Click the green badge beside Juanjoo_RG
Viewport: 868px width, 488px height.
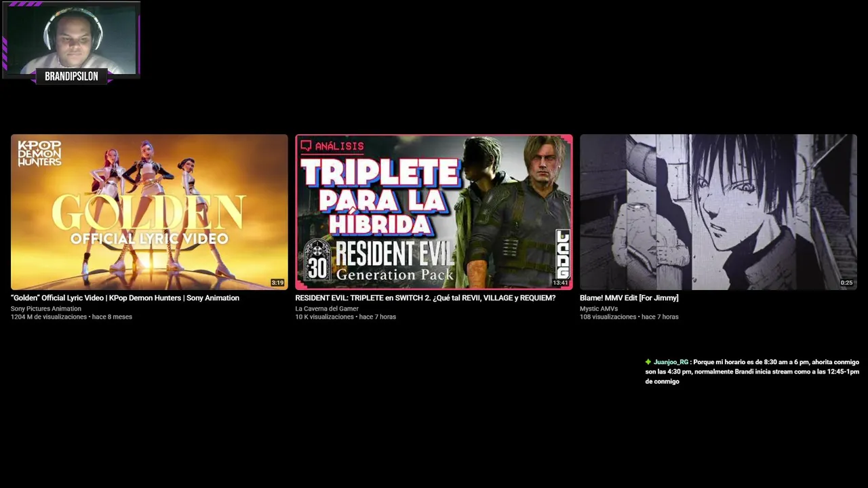pyautogui.click(x=648, y=362)
